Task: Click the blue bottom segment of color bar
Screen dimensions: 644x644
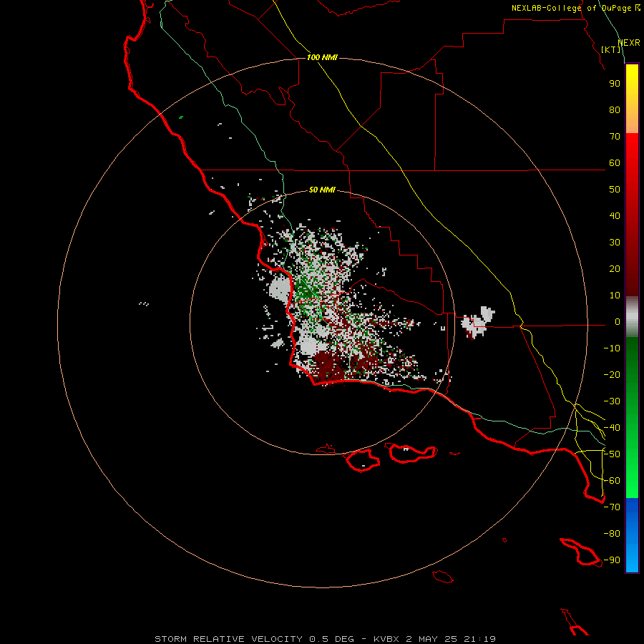Action: [632, 535]
